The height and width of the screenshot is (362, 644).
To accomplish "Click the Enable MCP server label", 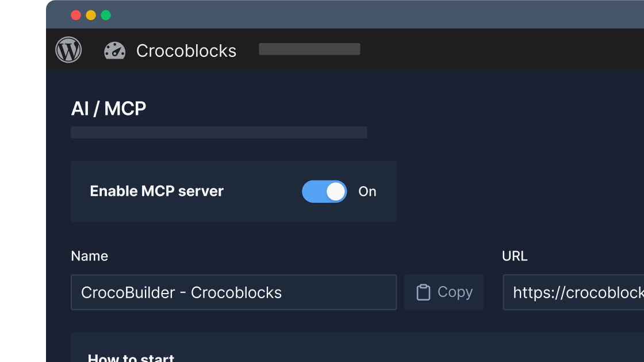I will 156,191.
